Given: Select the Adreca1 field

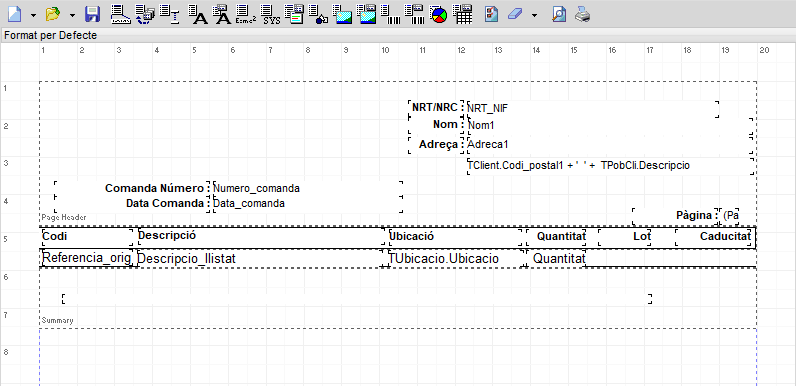Looking at the screenshot, I should (x=610, y=144).
